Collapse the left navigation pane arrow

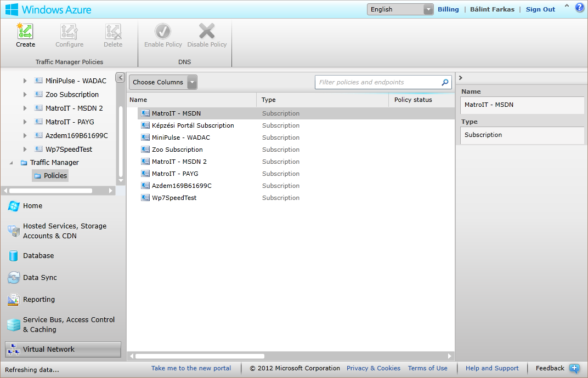[x=120, y=78]
